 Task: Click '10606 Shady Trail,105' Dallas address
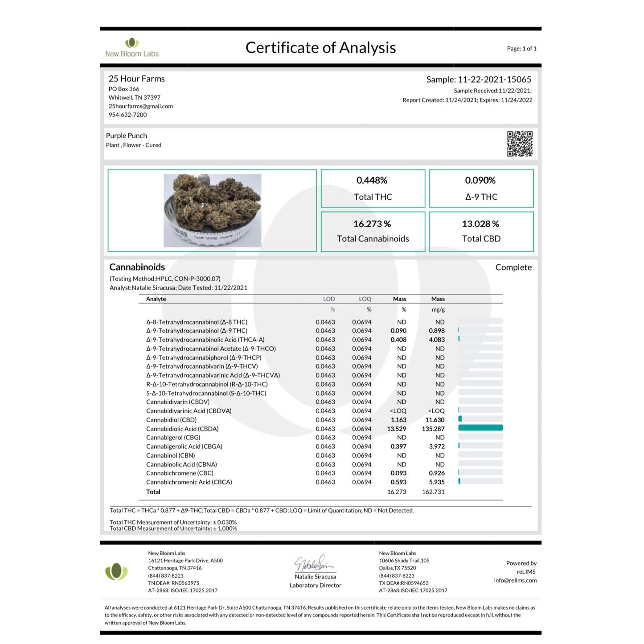pos(404,561)
